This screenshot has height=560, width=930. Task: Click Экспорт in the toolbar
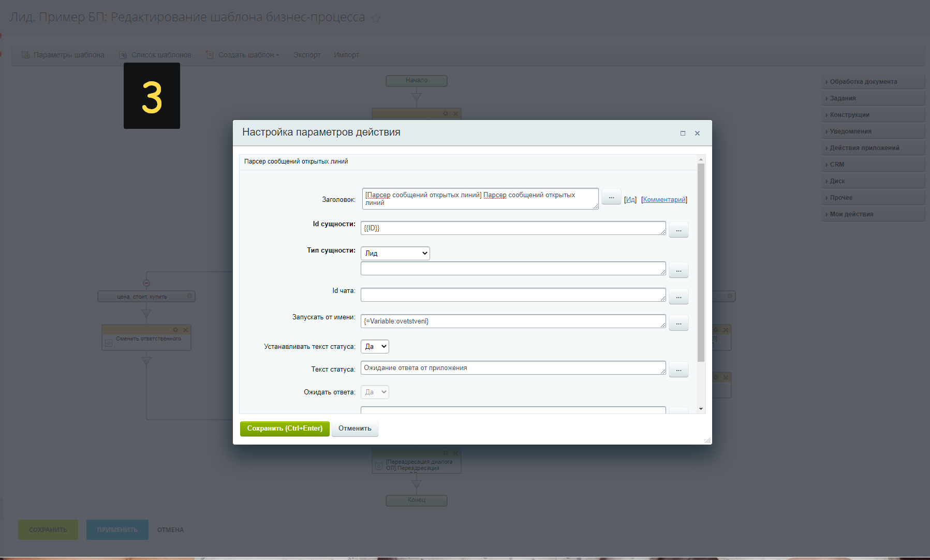click(307, 55)
